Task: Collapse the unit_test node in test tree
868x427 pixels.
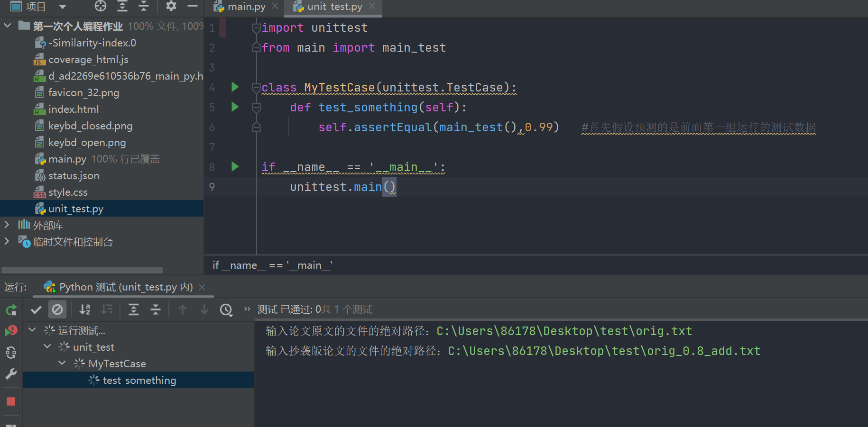Action: [x=47, y=346]
